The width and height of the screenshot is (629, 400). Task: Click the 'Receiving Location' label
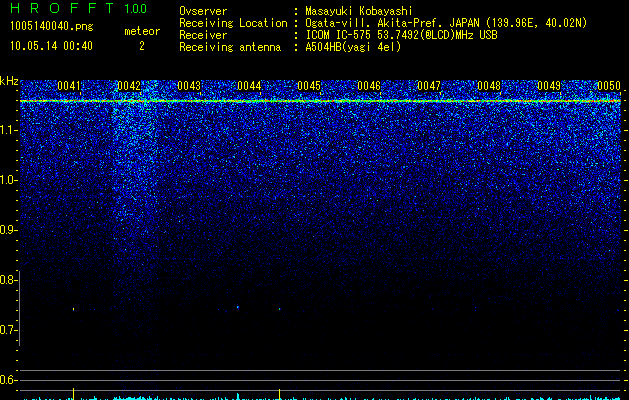233,23
